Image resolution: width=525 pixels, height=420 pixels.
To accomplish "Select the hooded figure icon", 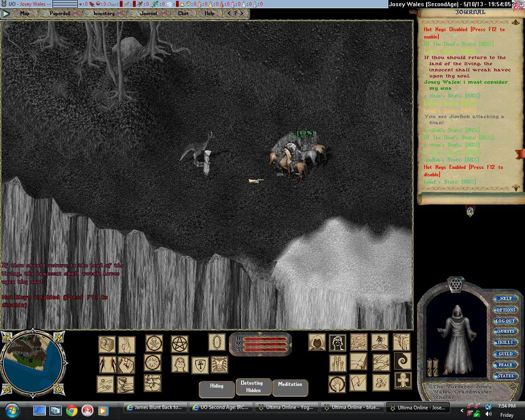I will click(317, 342).
